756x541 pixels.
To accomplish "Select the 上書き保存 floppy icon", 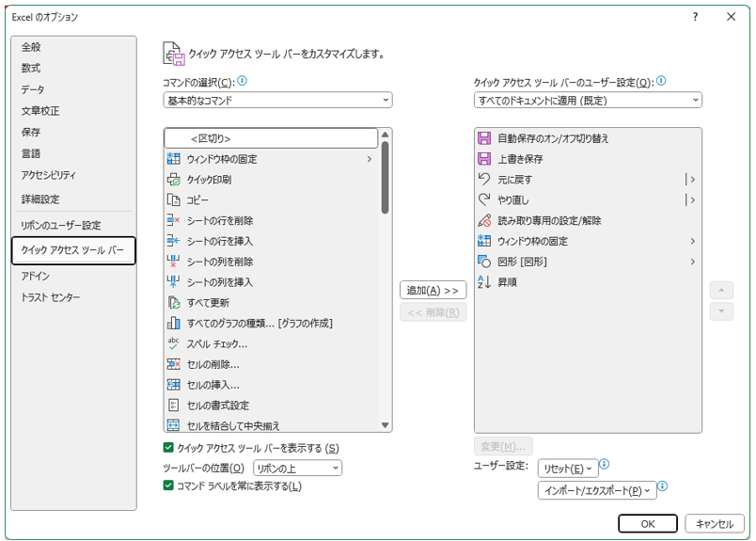I will (484, 159).
